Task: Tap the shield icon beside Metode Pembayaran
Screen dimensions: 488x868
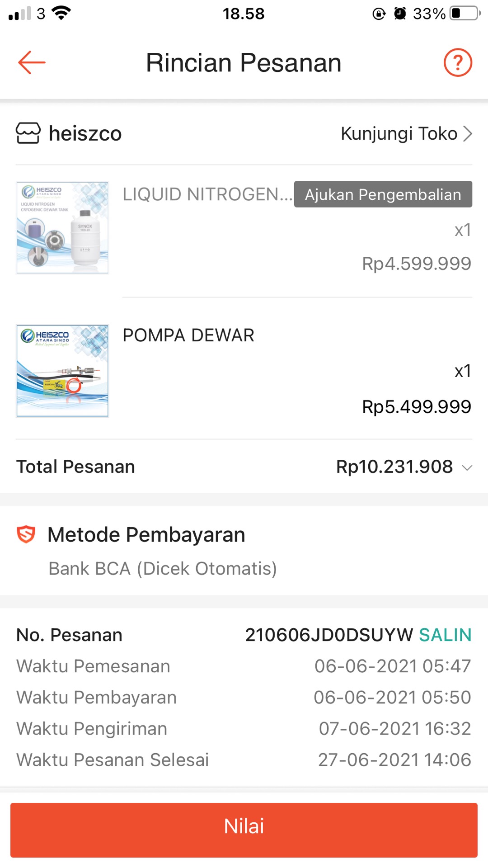Action: pyautogui.click(x=26, y=534)
